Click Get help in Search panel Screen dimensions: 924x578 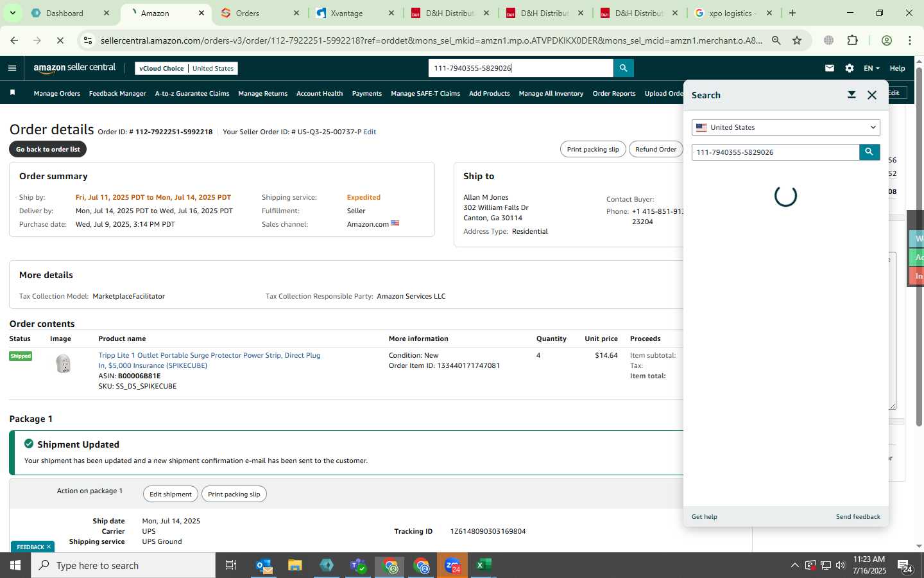(x=705, y=516)
